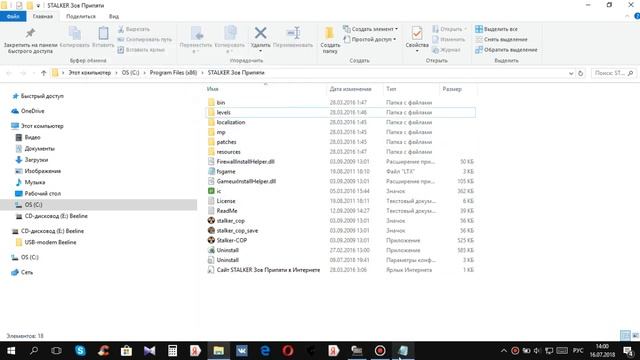Image resolution: width=640 pixels, height=360 pixels.
Task: Switch to Вид ribbon tab
Action: pos(114,16)
